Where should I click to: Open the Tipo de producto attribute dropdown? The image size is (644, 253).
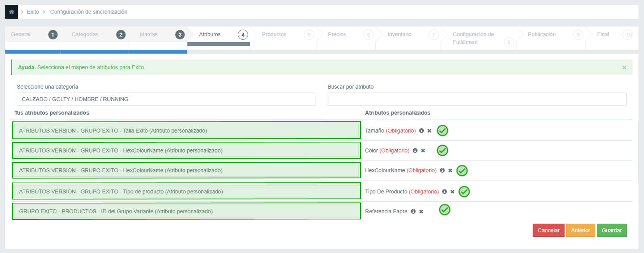click(187, 191)
